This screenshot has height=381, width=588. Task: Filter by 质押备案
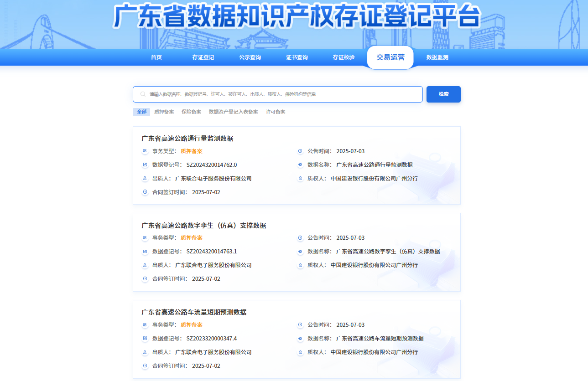(x=164, y=112)
